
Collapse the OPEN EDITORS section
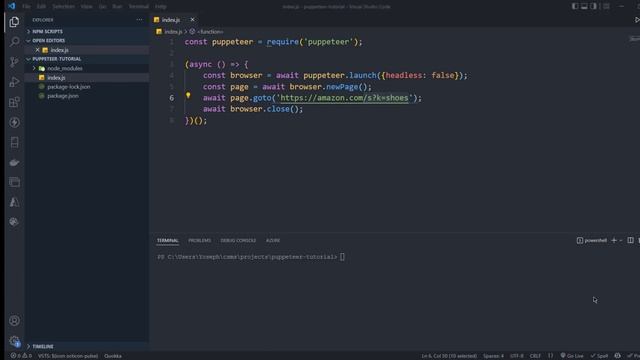[48, 40]
